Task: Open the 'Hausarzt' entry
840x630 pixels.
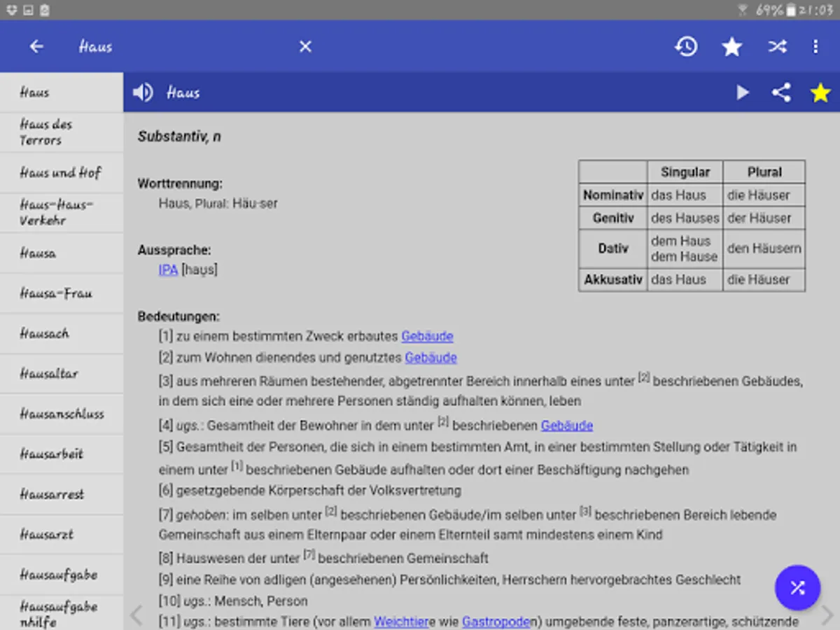Action: pyautogui.click(x=62, y=534)
